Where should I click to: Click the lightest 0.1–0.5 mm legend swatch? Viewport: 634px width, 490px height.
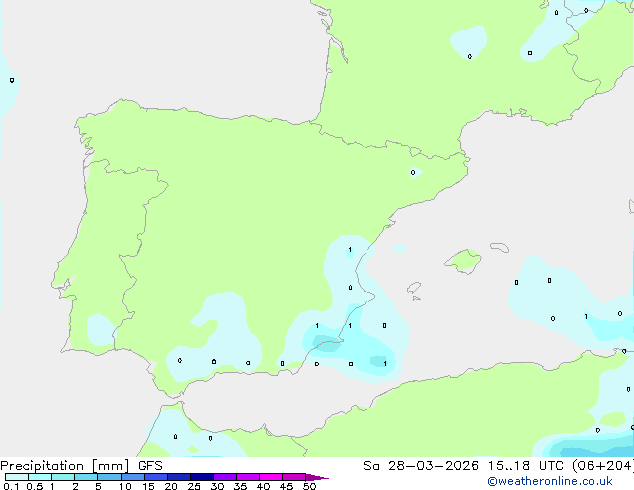point(17,477)
